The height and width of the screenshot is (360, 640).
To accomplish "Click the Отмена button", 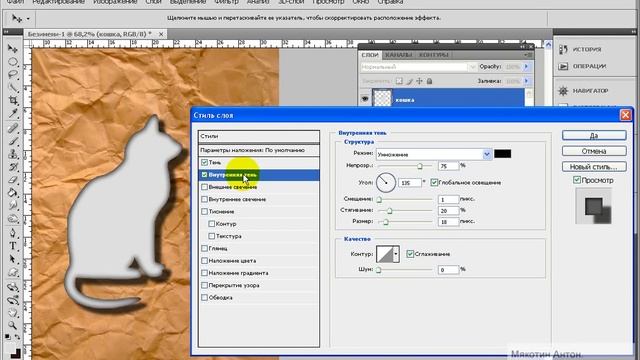I will tap(594, 151).
